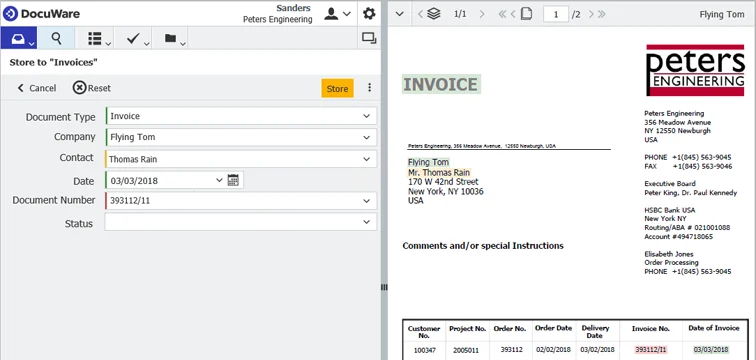The height and width of the screenshot is (360, 756).
Task: Click the DocuWare logo
Action: (x=41, y=13)
